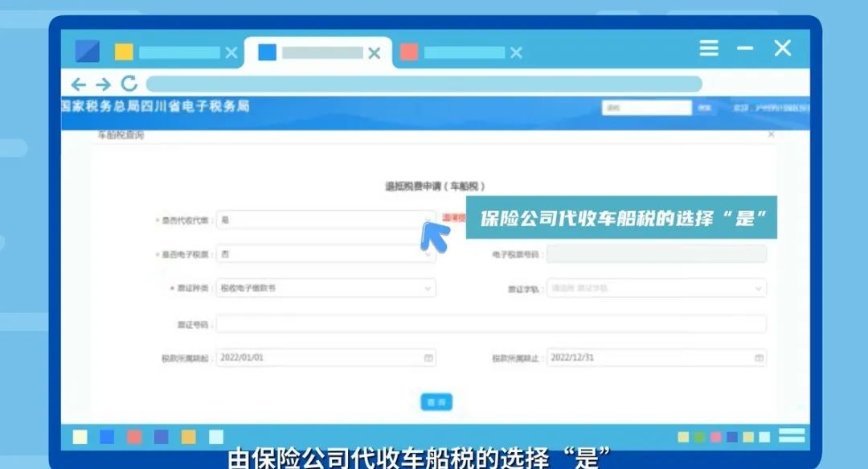Click the bright blue taskbar square icon

click(x=107, y=437)
